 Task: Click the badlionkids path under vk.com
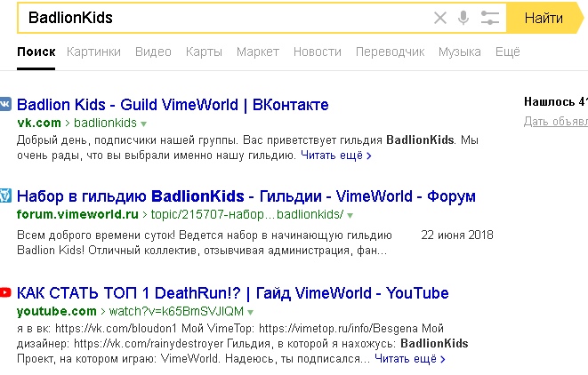pyautogui.click(x=105, y=123)
